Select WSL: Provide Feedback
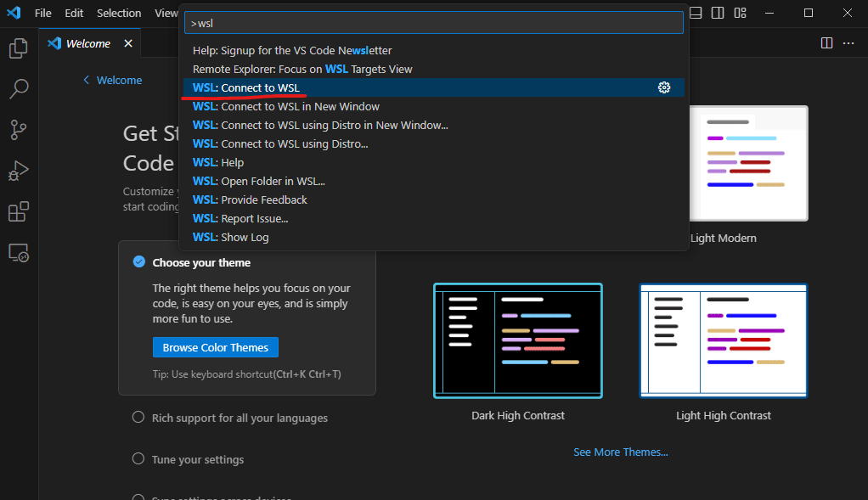The width and height of the screenshot is (868, 500). pos(434,199)
